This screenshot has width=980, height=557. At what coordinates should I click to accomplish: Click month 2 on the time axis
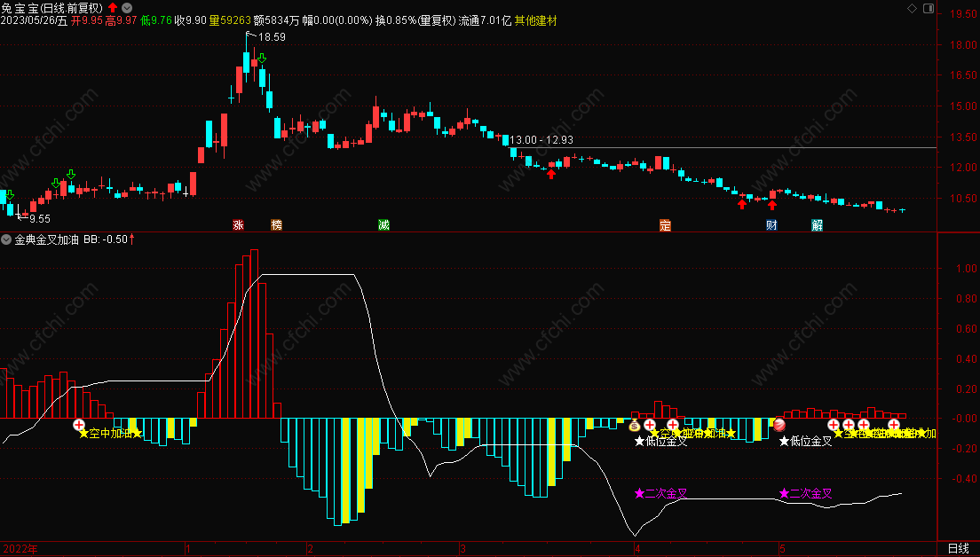311,550
